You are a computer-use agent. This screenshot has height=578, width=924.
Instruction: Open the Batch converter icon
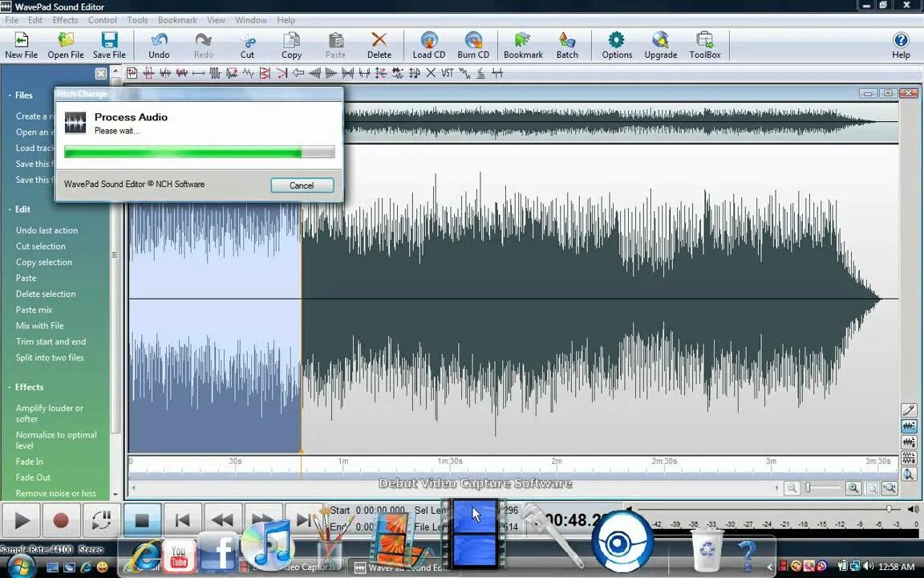point(567,46)
